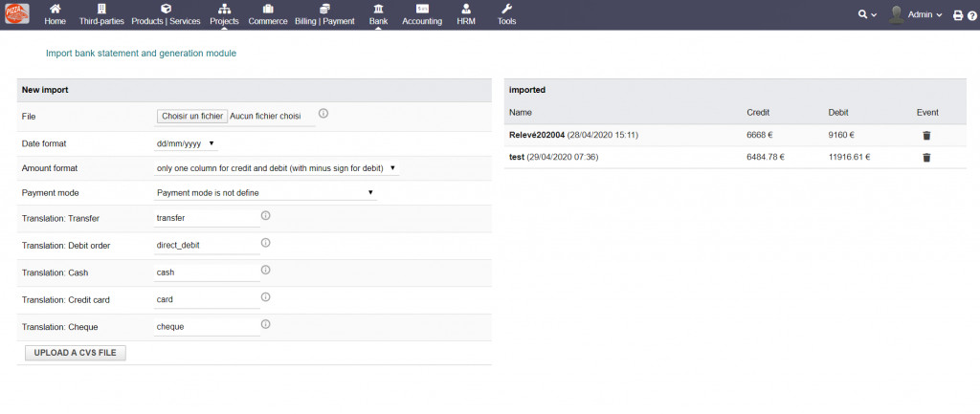The height and width of the screenshot is (414, 980).
Task: Open the Third-parties menu label
Action: (101, 21)
